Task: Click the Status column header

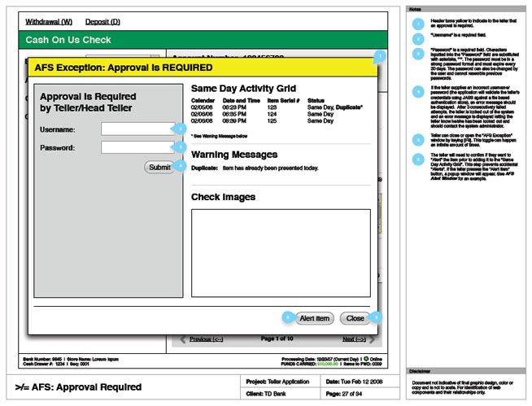Action: 316,100
